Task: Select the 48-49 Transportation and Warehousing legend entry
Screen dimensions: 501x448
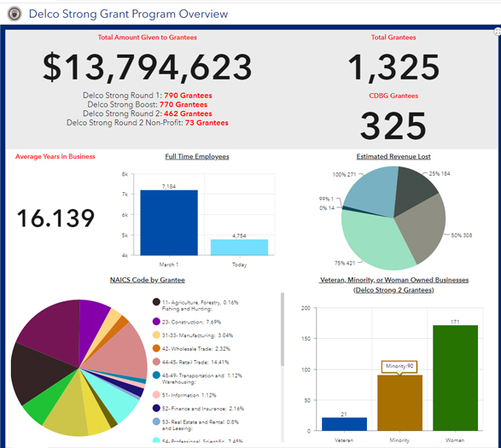Action: click(197, 378)
